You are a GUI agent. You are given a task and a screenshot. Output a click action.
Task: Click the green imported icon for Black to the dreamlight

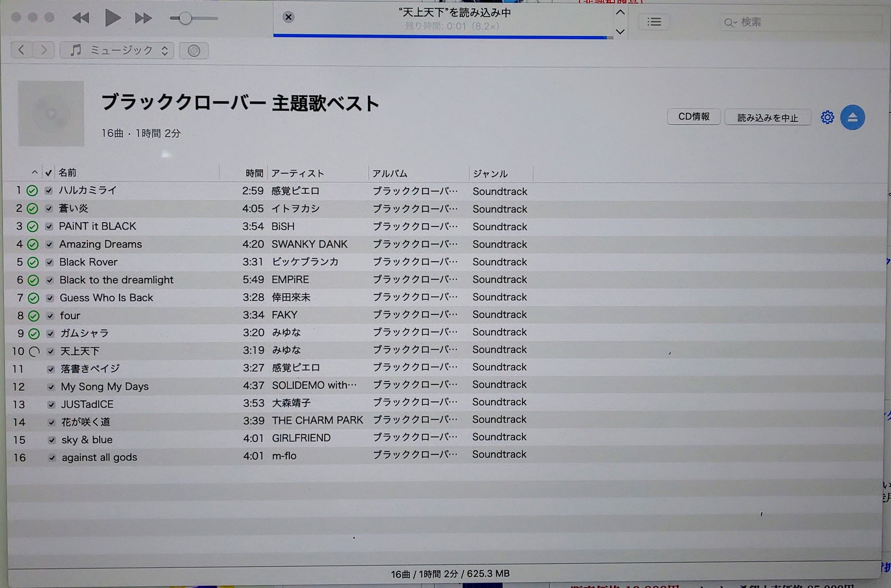(x=33, y=280)
